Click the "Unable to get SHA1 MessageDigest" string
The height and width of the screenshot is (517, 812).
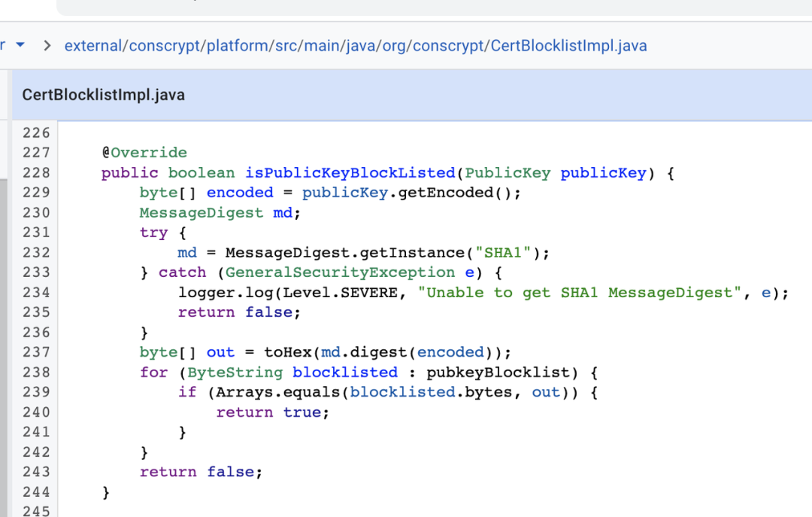tap(580, 293)
